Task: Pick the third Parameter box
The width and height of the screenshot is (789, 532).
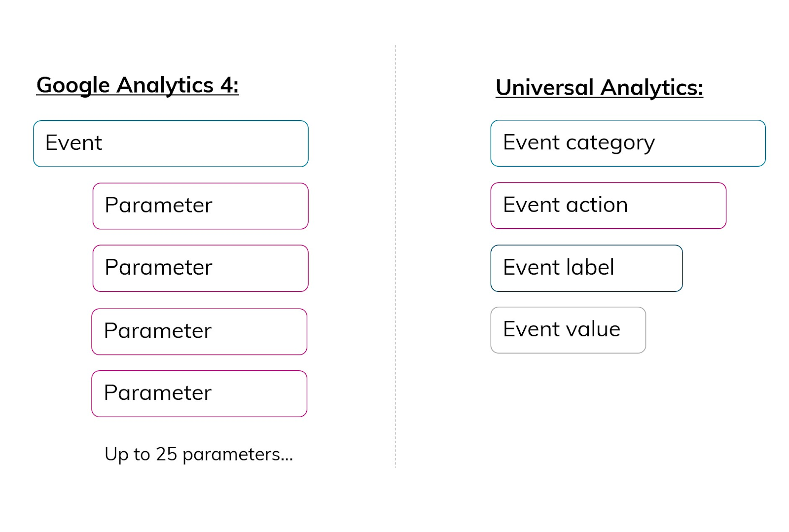Action: tap(199, 332)
